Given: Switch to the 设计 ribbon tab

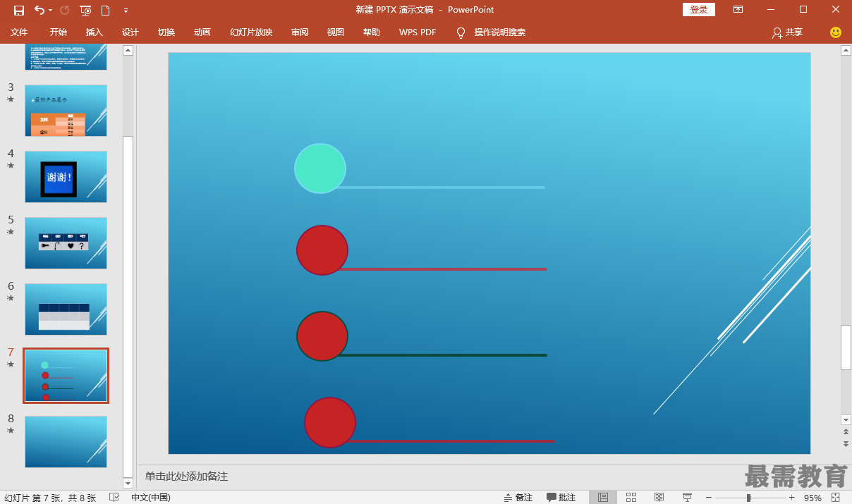Looking at the screenshot, I should tap(130, 32).
